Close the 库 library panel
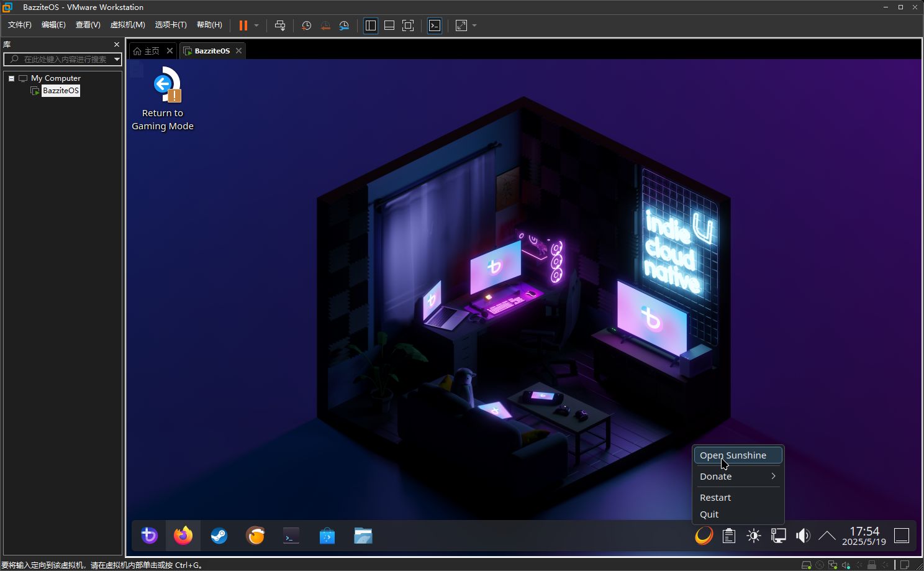 117,45
